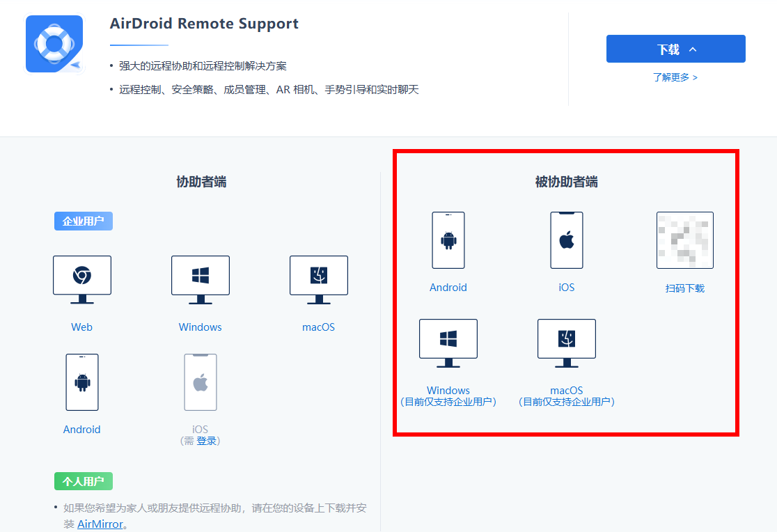Click the 企业用户 enterprise user badge

point(84,221)
